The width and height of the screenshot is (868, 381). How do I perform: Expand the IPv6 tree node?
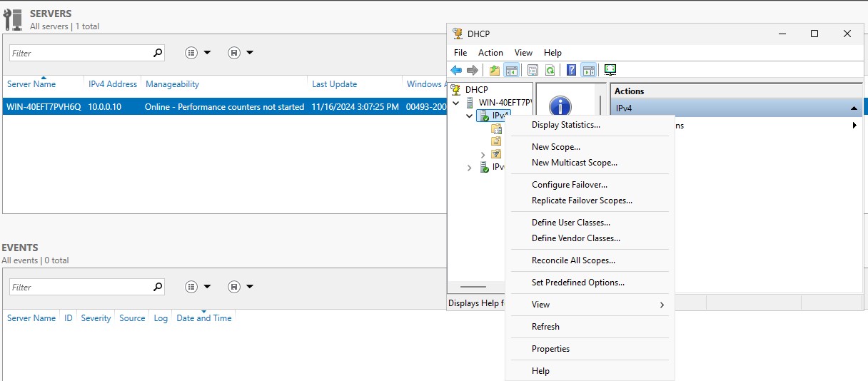click(x=469, y=168)
